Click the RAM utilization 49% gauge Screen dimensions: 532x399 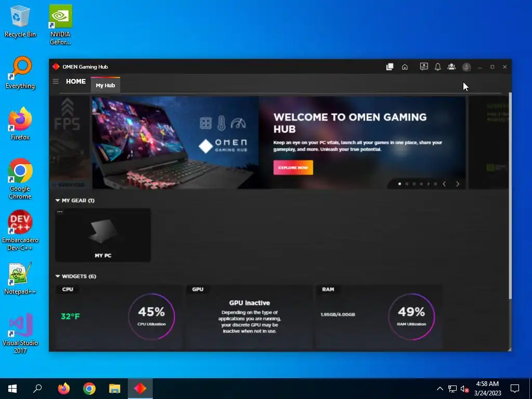pos(411,316)
